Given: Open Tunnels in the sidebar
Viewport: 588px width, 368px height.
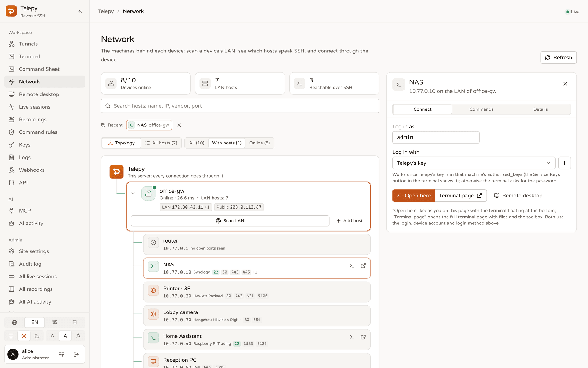Looking at the screenshot, I should pyautogui.click(x=45, y=44).
